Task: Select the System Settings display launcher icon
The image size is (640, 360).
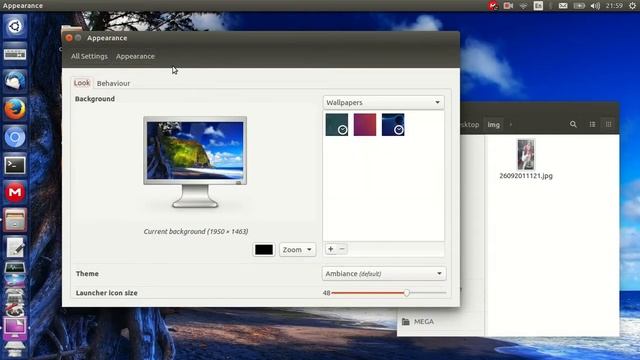Action: point(15,328)
